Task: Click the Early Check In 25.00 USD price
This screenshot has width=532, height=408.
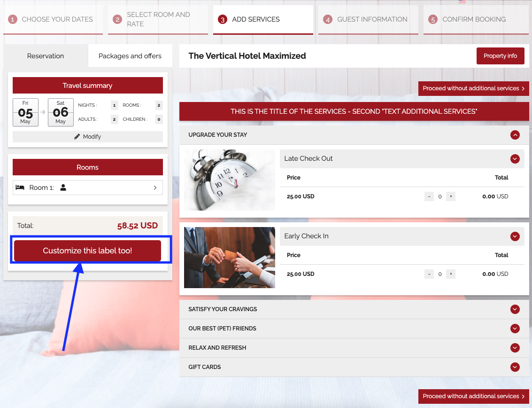Action: 301,274
